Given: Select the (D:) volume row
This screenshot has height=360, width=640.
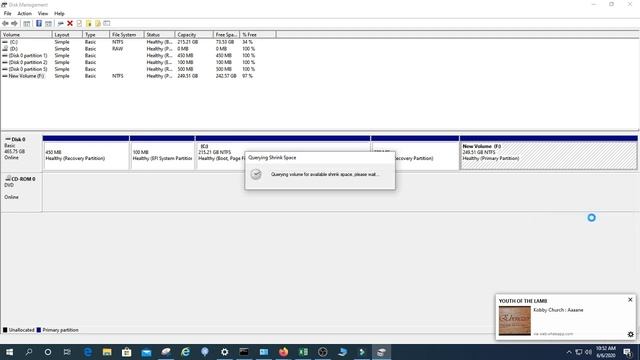Looking at the screenshot, I should [x=129, y=49].
